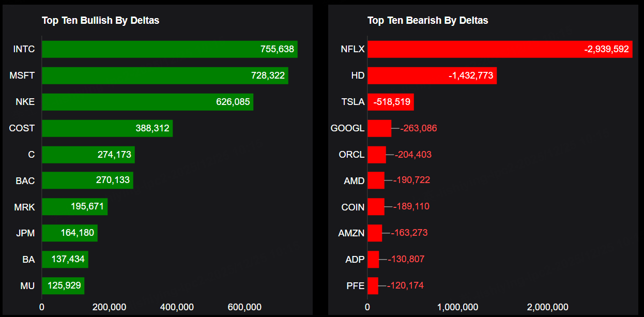Viewport: 644px width, 317px height.
Task: Select the MRK bar showing 195,671
Action: (74, 207)
